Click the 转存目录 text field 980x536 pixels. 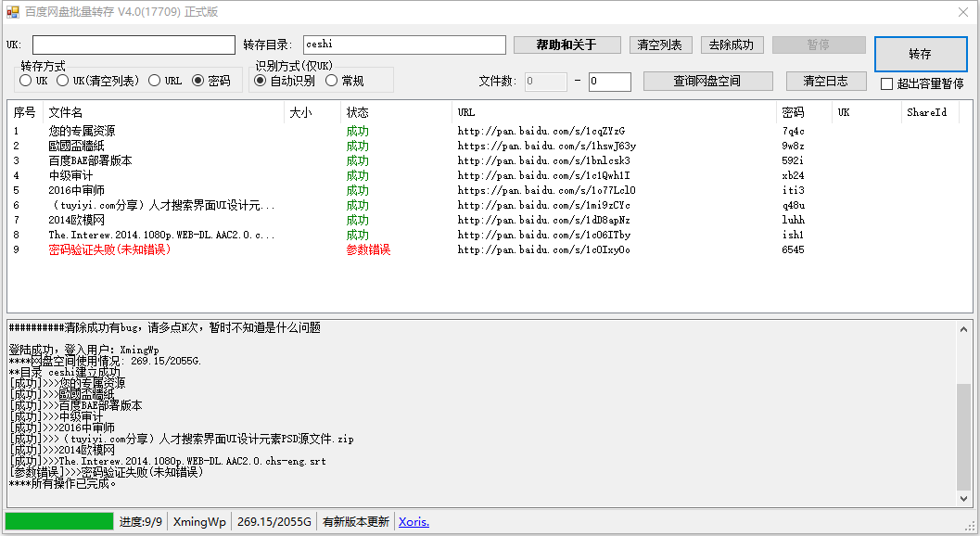pyautogui.click(x=404, y=45)
